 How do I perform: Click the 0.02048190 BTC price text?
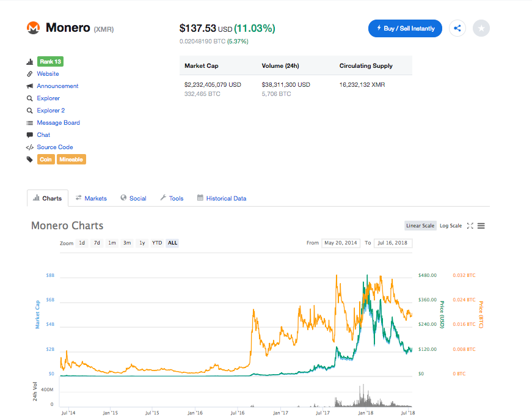point(203,42)
